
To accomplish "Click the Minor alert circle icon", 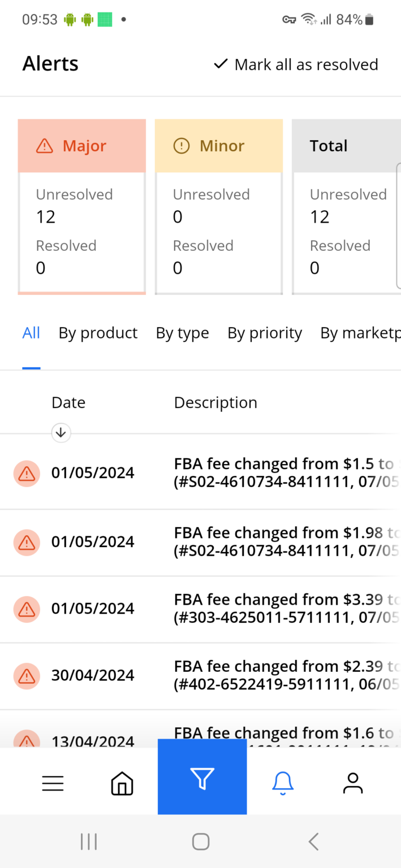I will coord(180,145).
